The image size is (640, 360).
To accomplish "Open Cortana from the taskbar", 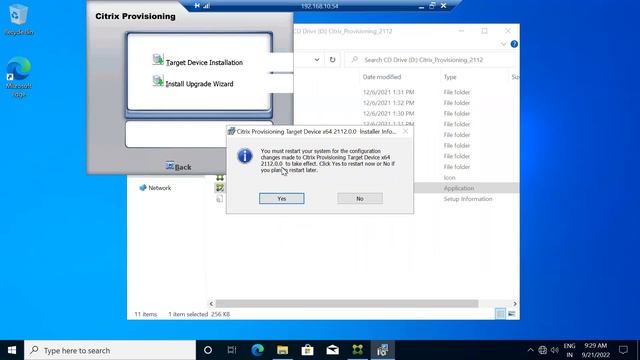I will (x=208, y=350).
